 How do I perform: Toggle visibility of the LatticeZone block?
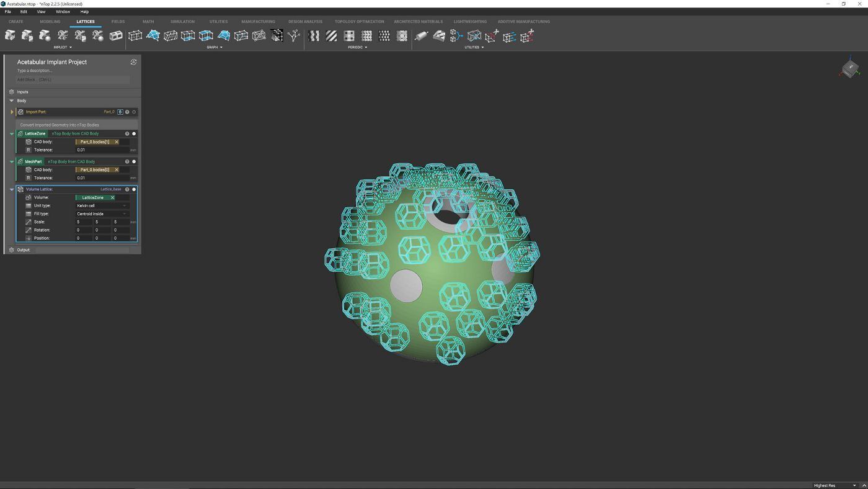[134, 133]
